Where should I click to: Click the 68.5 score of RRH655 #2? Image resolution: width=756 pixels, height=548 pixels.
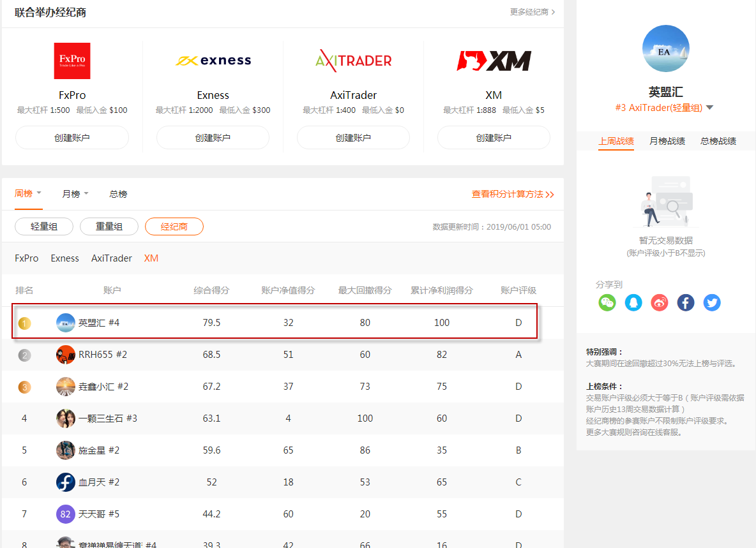point(211,355)
